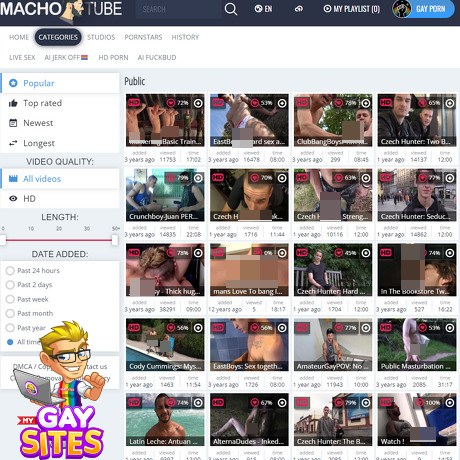Open the Studios tab

tap(101, 37)
